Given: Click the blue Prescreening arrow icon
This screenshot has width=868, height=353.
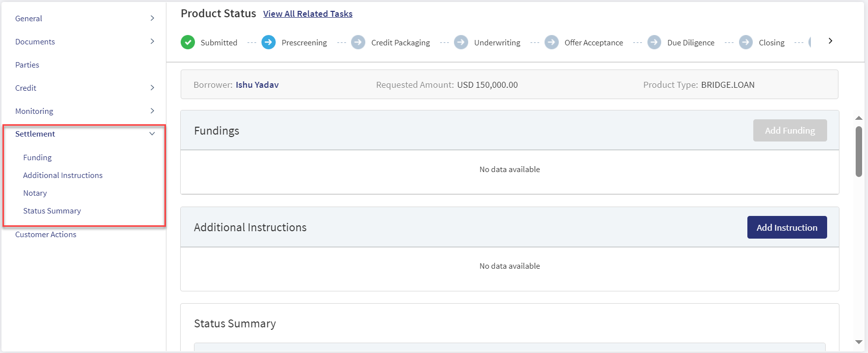Looking at the screenshot, I should click(268, 42).
